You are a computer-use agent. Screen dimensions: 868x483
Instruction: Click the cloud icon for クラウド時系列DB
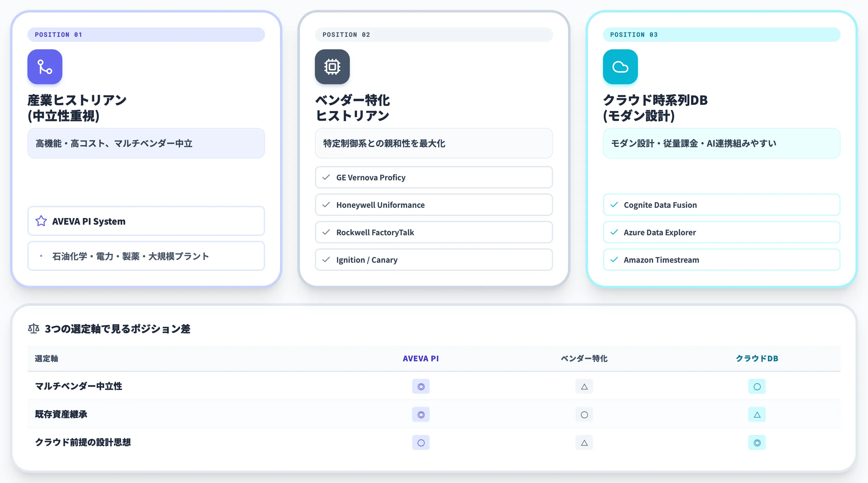click(x=620, y=67)
